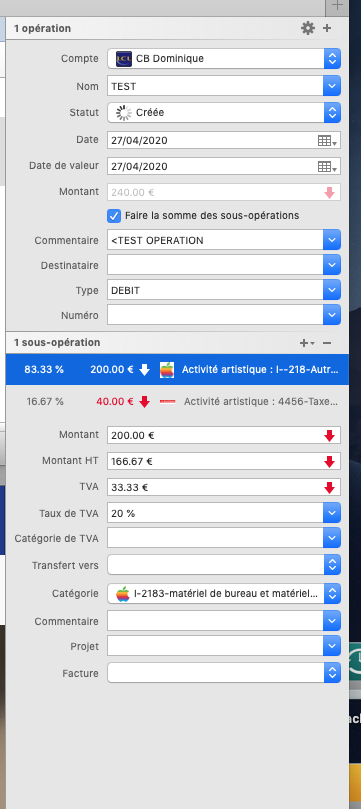
Task: Expand the Projet dropdown
Action: [333, 646]
